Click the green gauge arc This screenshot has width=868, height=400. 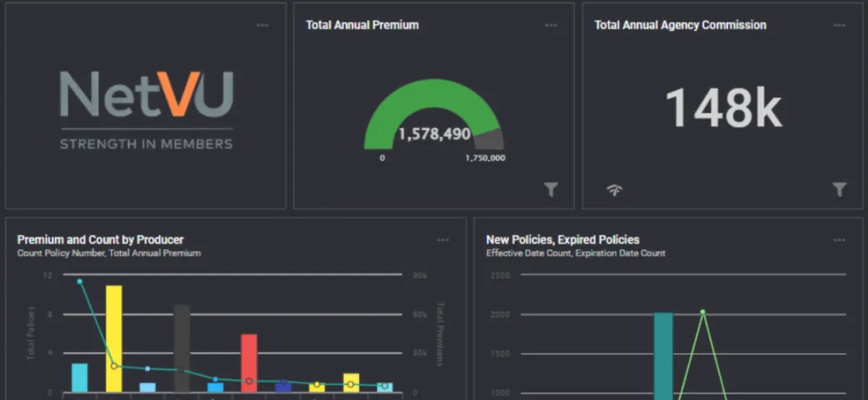tap(431, 94)
